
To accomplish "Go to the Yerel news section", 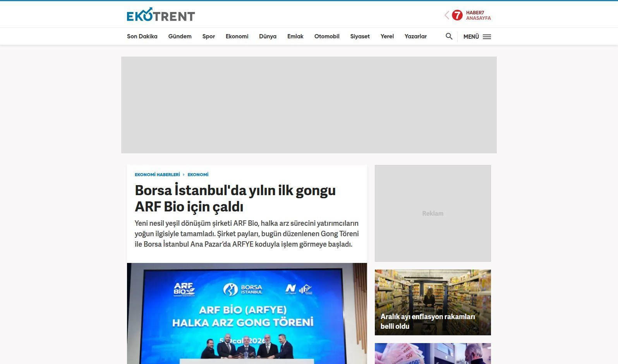I will 387,36.
